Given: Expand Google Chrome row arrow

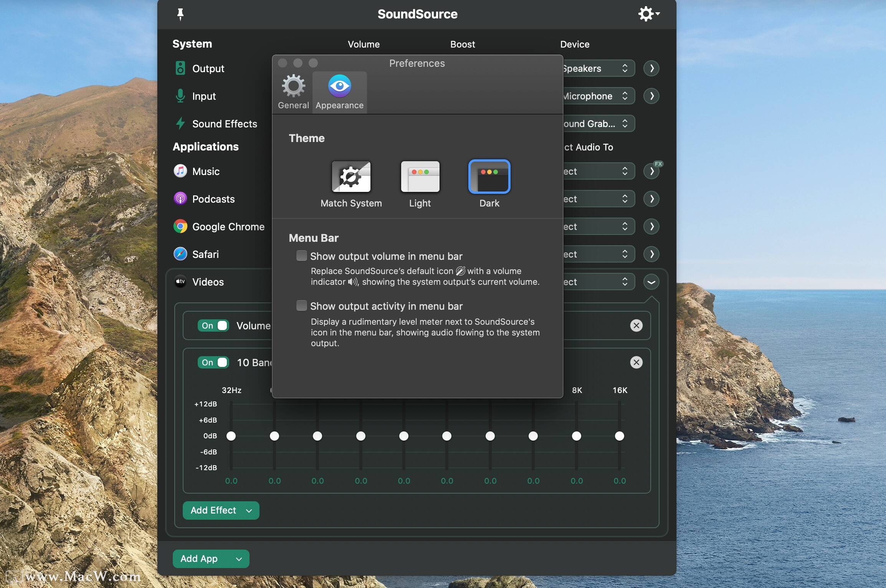Looking at the screenshot, I should point(651,226).
